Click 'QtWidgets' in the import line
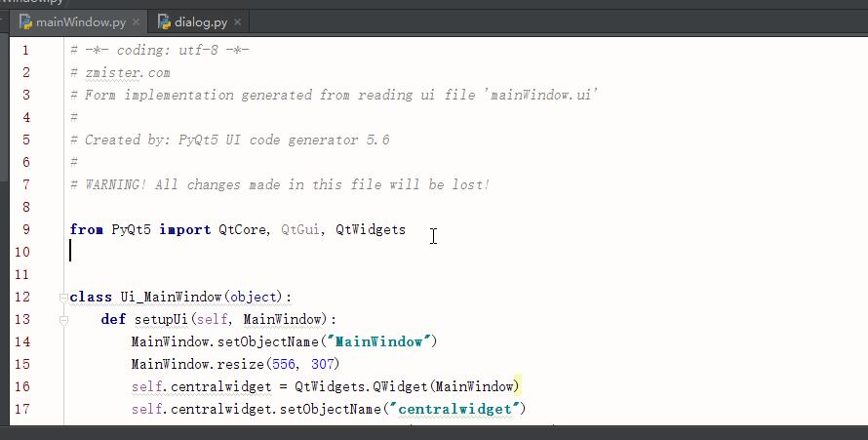The height and width of the screenshot is (440, 868). [x=371, y=229]
